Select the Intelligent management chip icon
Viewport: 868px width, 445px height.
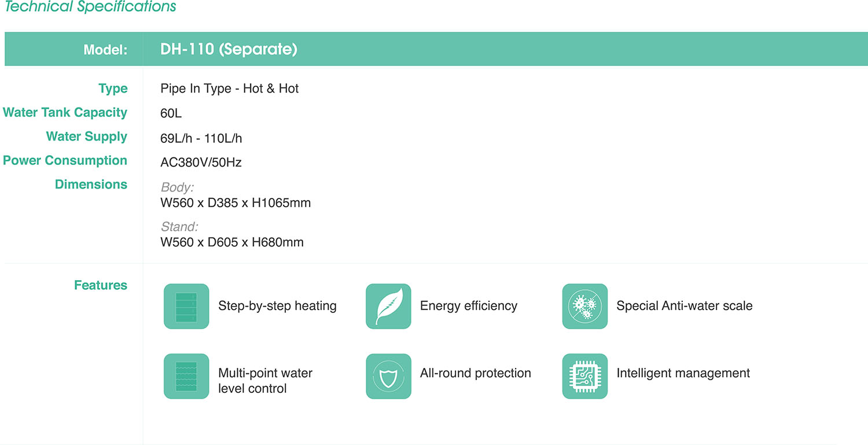(585, 376)
